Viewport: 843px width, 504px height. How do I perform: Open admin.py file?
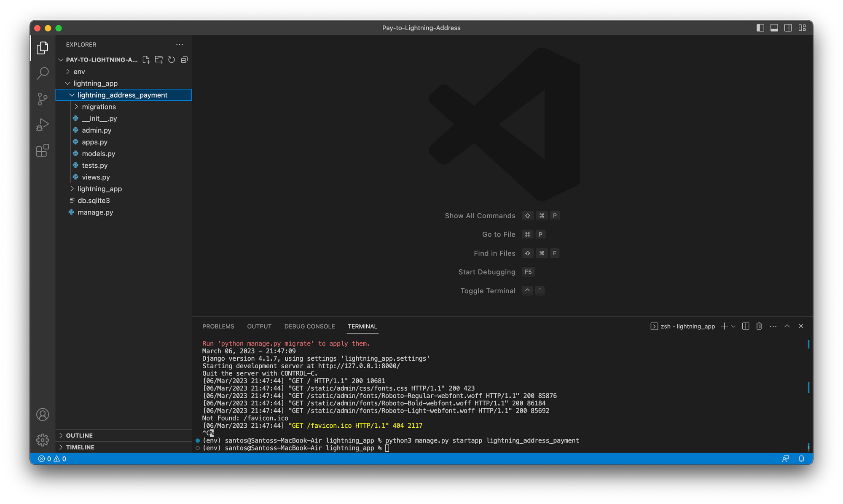124,131
